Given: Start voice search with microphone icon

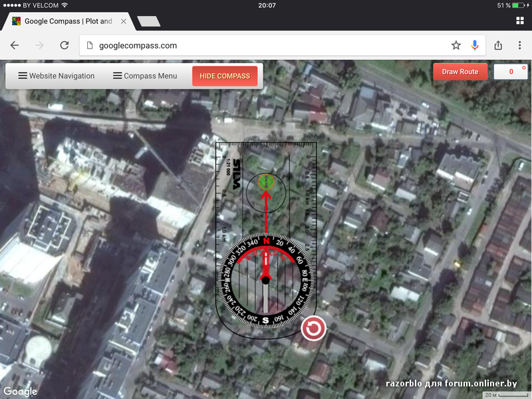Looking at the screenshot, I should [475, 45].
